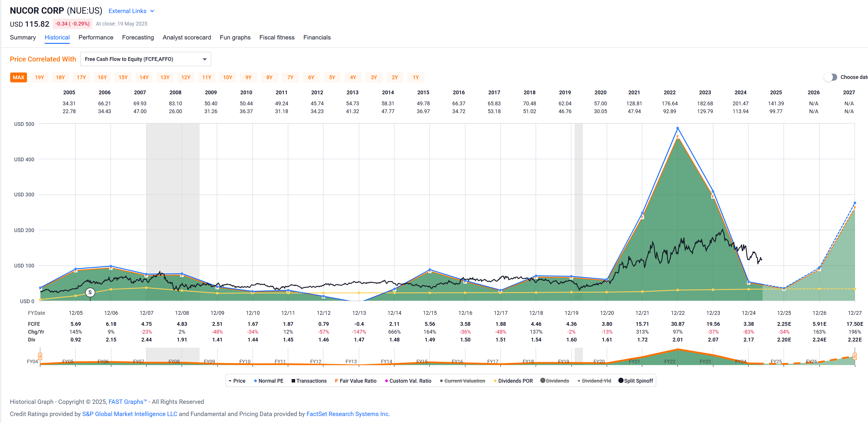868x423 pixels.
Task: Switch on the Choose dates toggle
Action: pos(831,77)
